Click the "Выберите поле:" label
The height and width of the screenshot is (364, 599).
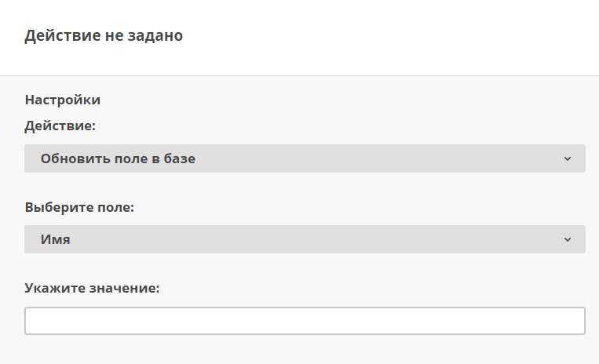[x=79, y=207]
